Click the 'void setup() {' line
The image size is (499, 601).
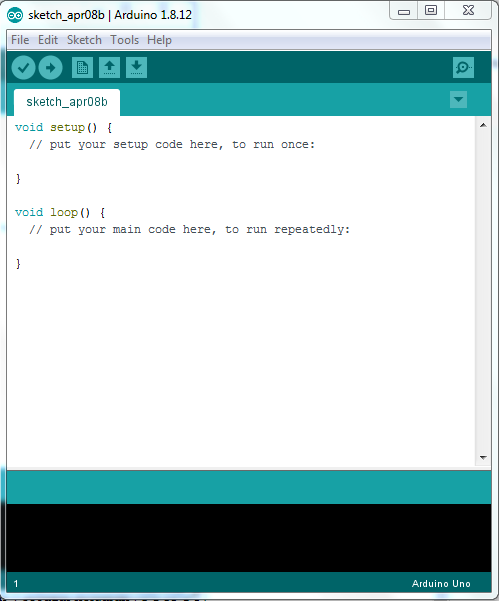[63, 127]
